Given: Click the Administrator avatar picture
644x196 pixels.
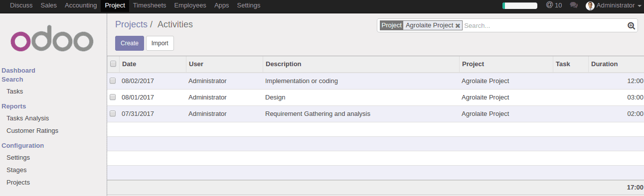Looking at the screenshot, I should 590,5.
